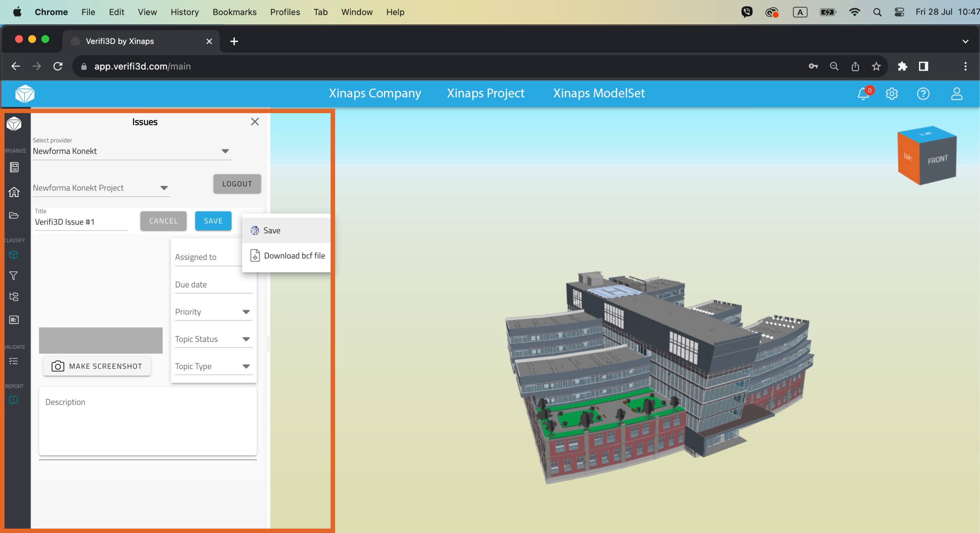Image resolution: width=980 pixels, height=533 pixels.
Task: Close the Issues panel
Action: (255, 122)
